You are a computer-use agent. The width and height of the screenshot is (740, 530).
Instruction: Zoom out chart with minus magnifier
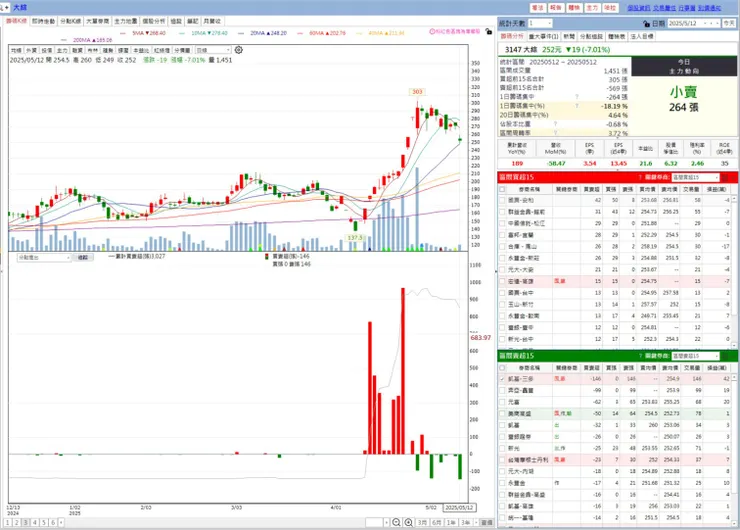click(x=396, y=522)
